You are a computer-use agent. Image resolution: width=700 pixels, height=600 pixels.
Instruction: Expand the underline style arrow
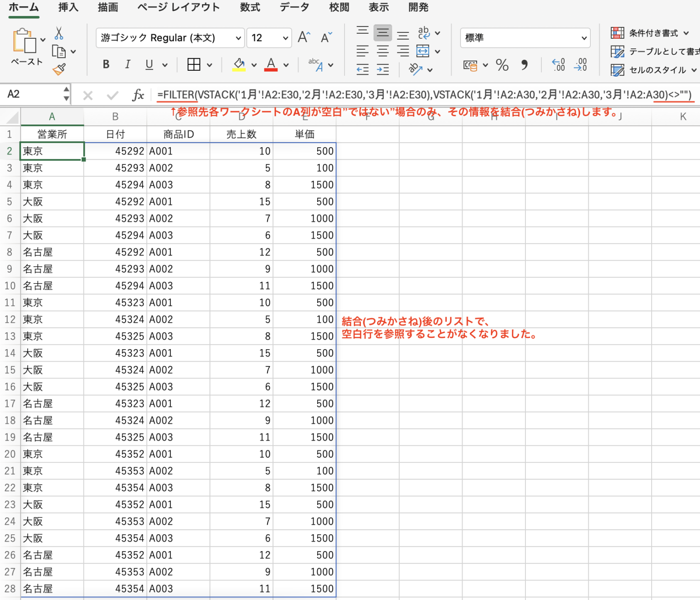pyautogui.click(x=165, y=65)
